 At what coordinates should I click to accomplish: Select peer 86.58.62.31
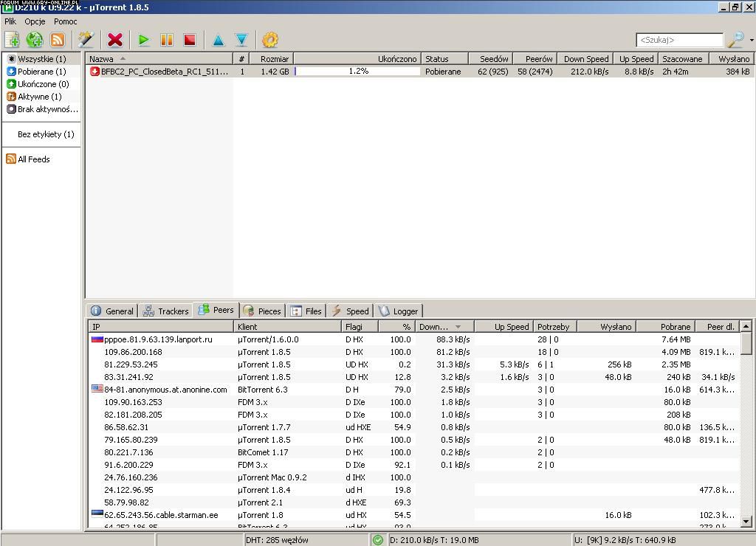pos(413,427)
